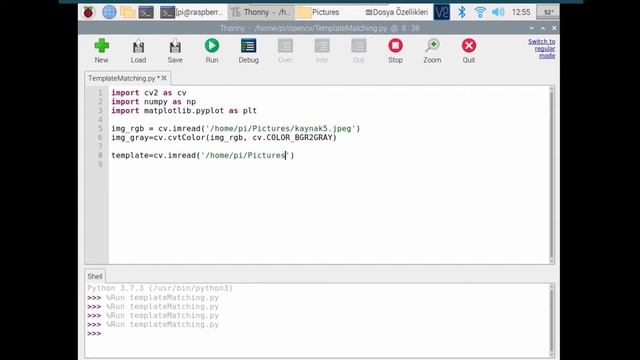Open the volume control icon
This screenshot has width=640, height=360.
(x=498, y=12)
